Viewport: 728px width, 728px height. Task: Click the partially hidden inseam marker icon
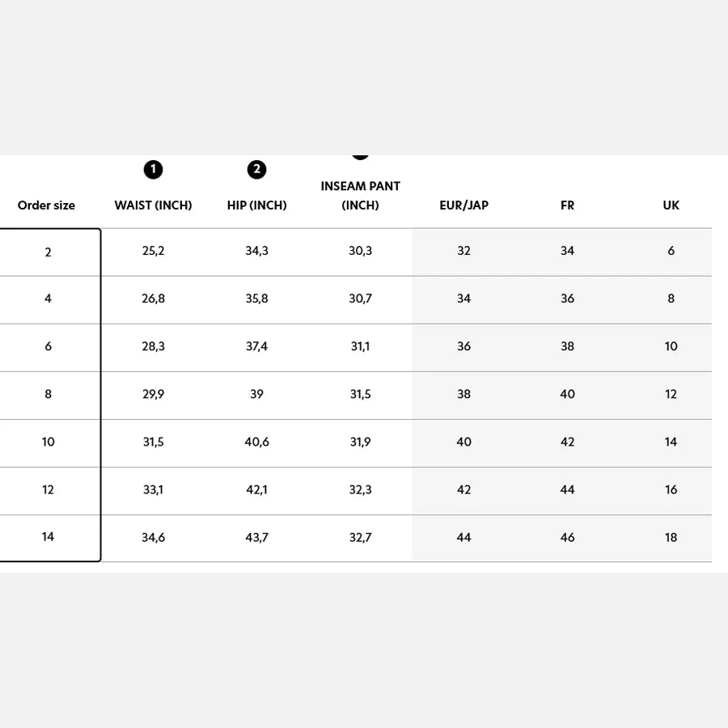click(x=360, y=157)
